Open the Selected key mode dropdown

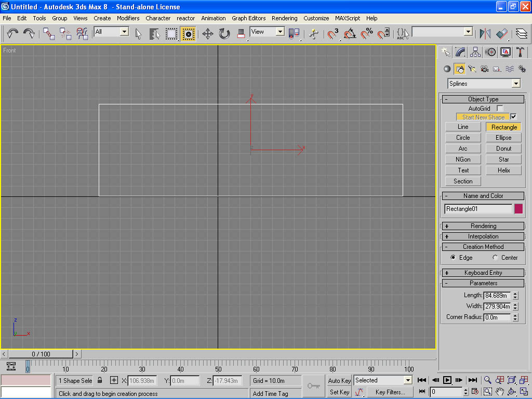pyautogui.click(x=383, y=380)
